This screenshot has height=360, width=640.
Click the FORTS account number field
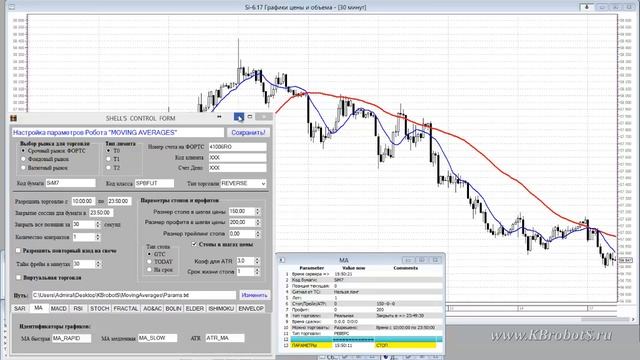point(238,147)
